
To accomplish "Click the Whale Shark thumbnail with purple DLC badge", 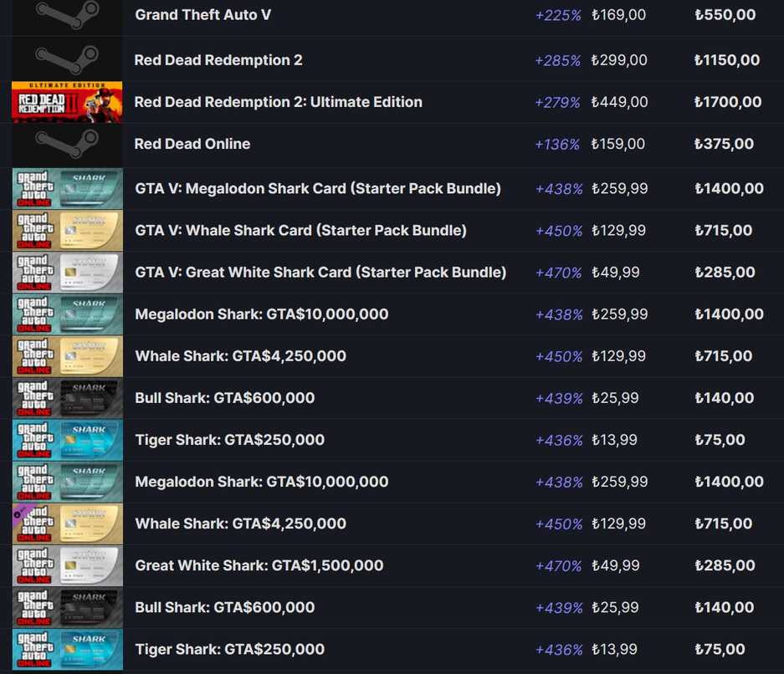I will click(68, 523).
